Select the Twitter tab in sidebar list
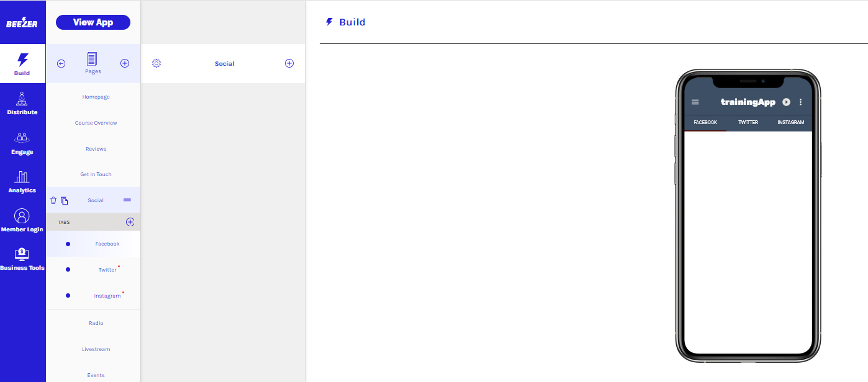 (x=107, y=270)
